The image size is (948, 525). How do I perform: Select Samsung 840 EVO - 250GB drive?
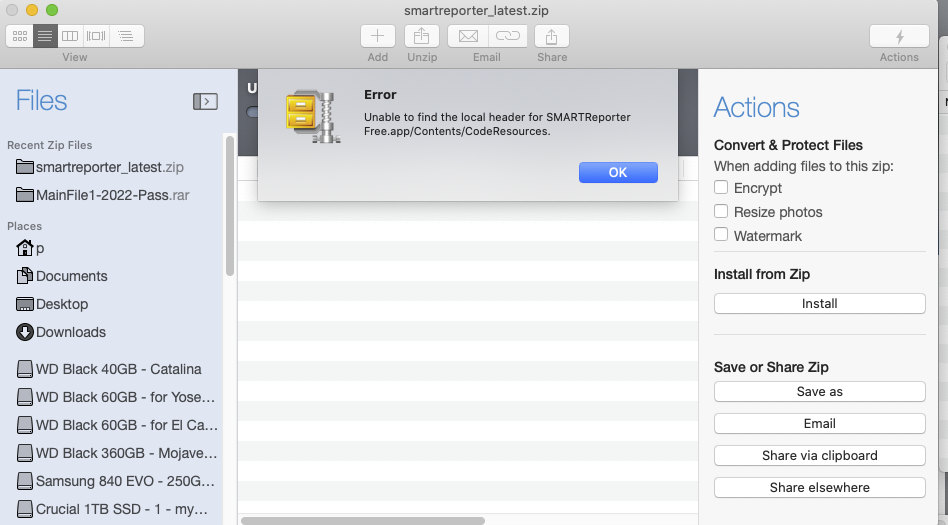click(116, 481)
